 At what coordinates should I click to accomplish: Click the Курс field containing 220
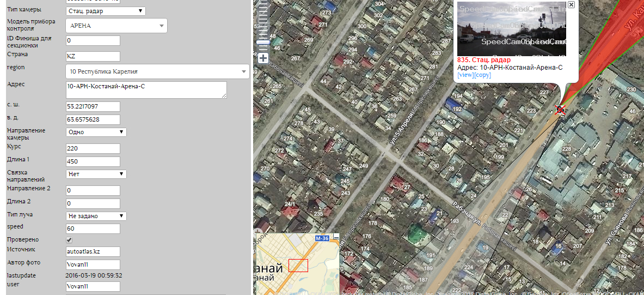[x=93, y=149]
